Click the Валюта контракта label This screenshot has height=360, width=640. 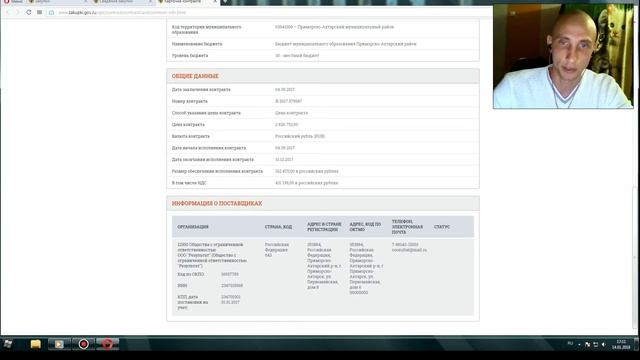[191, 136]
